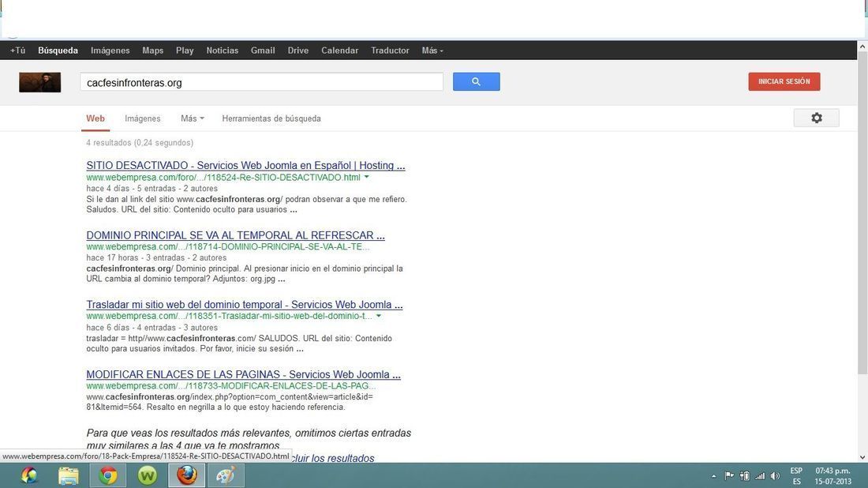This screenshot has height=488, width=868.
Task: Open Calendar in the top bar
Action: pos(340,51)
